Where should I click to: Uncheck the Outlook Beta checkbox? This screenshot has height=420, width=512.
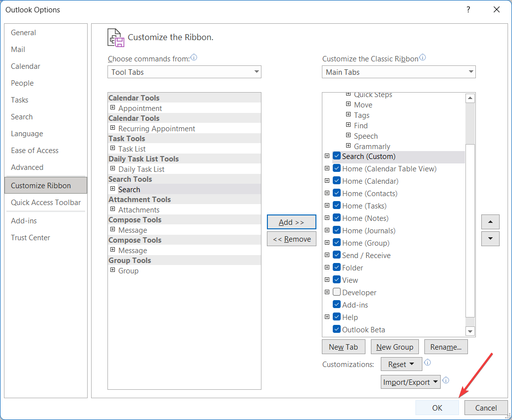pos(337,329)
